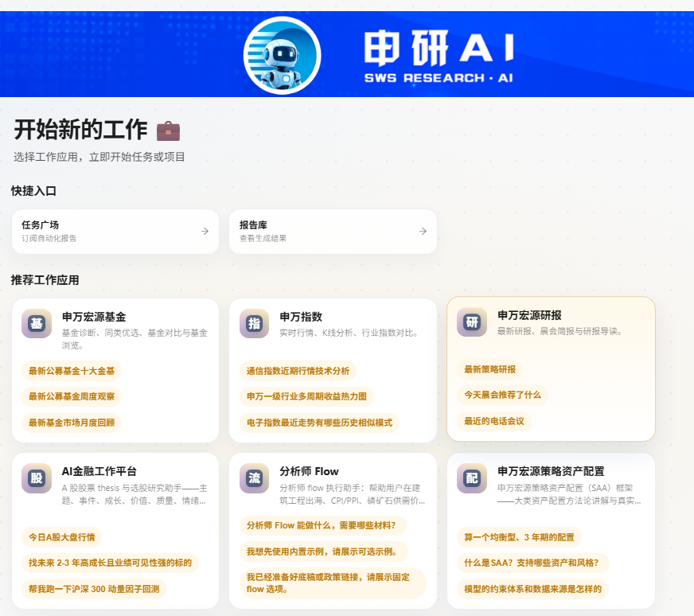Click the 开始新的工作 heading
Screen dimensions: 694x616
pos(80,130)
